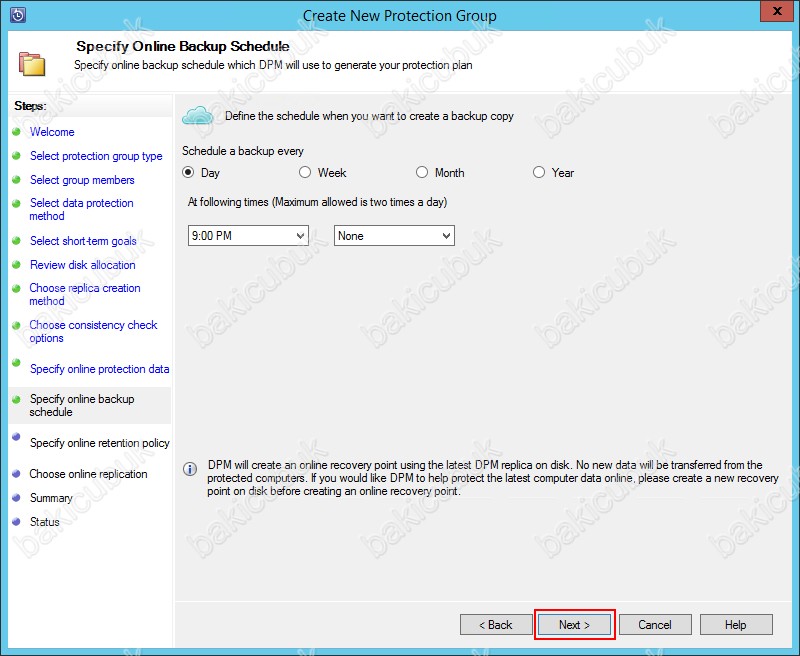800x656 pixels.
Task: Select the Summary step
Action: (51, 497)
